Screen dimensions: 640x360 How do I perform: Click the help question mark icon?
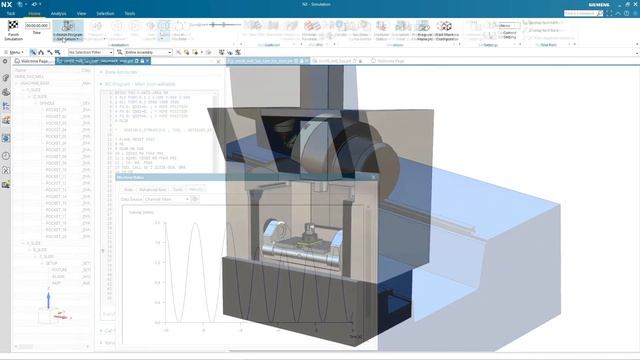[627, 13]
